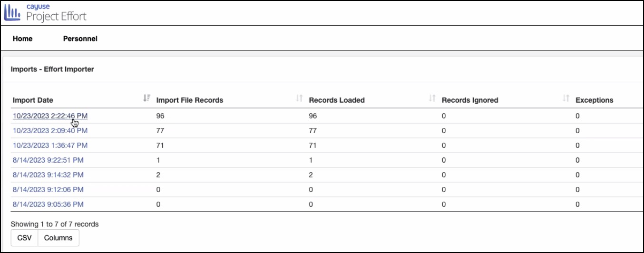This screenshot has width=644, height=253.
Task: Export table with CSV button
Action: (24, 238)
